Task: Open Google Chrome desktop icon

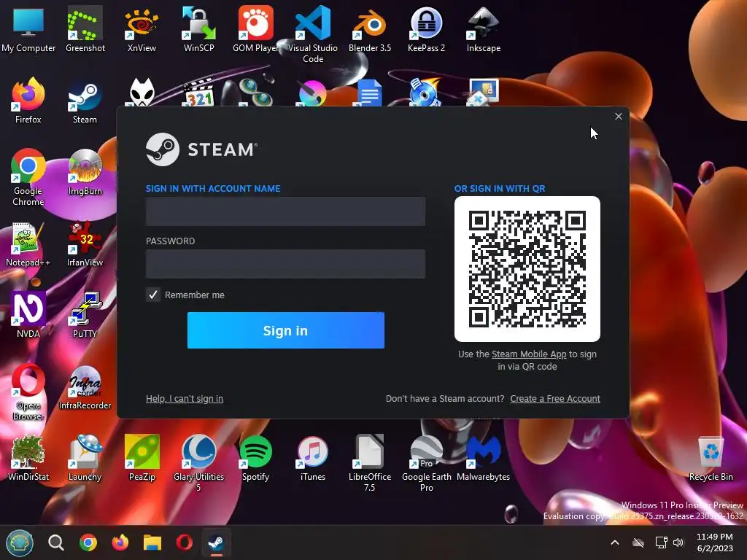Action: point(28,177)
